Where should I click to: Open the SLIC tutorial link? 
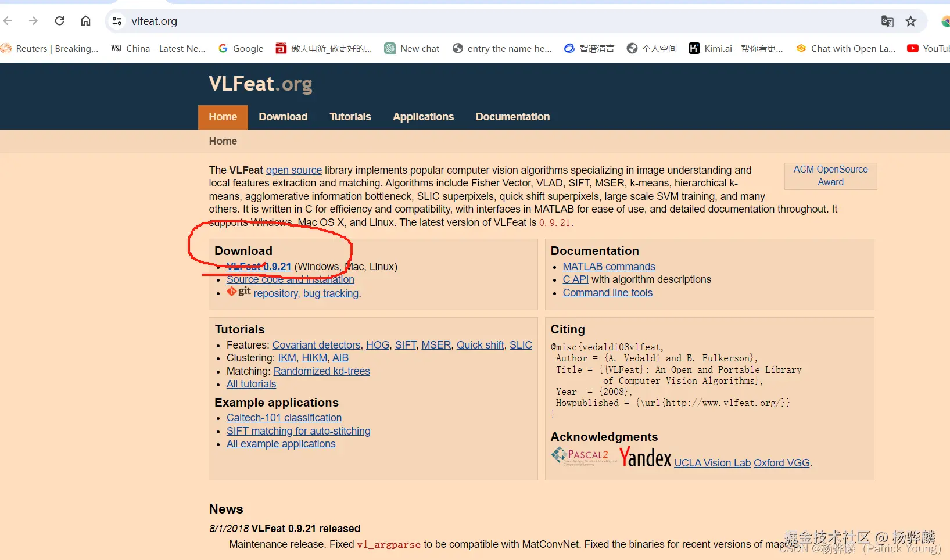pos(521,345)
